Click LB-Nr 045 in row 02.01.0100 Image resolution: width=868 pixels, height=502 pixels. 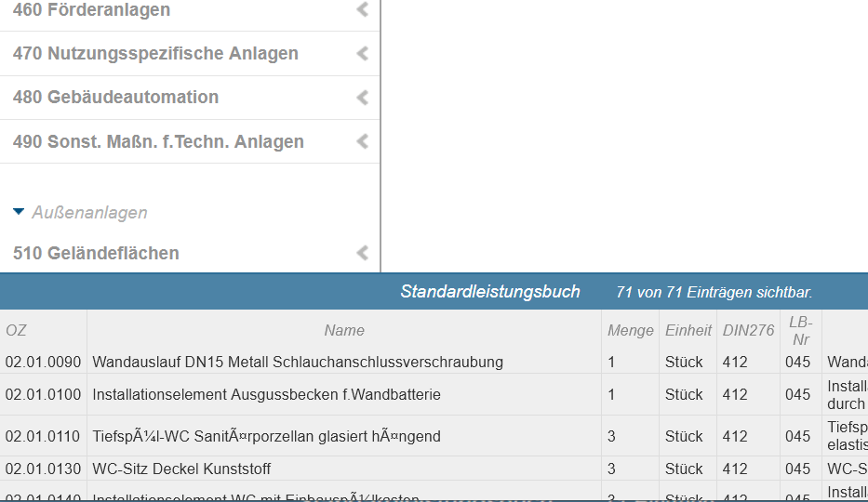coord(797,395)
